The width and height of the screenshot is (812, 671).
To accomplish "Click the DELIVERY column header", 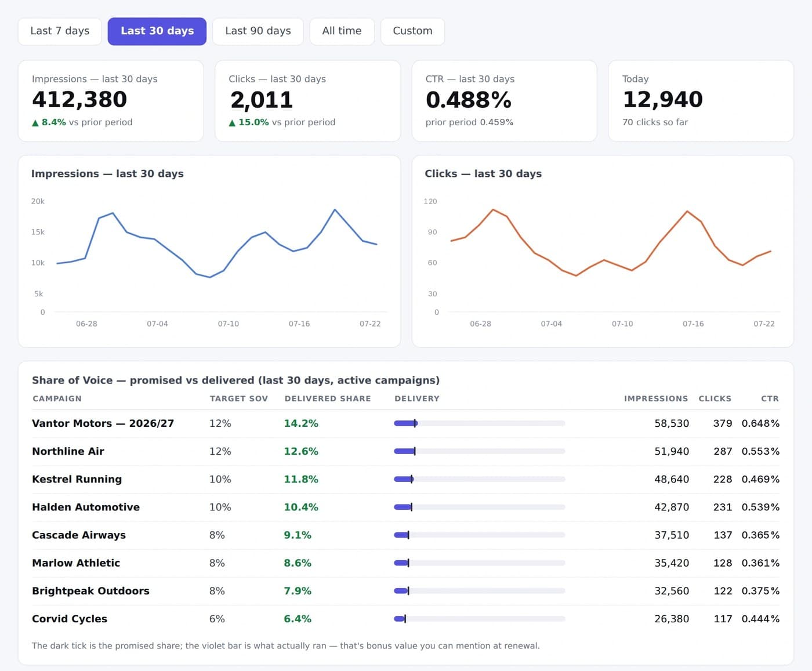I will point(417,398).
